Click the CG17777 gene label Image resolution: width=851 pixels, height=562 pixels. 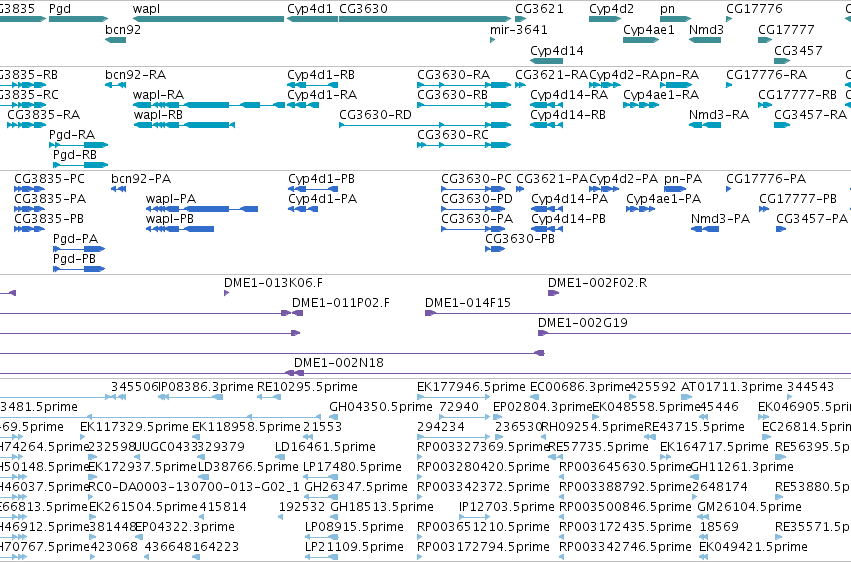point(786,30)
